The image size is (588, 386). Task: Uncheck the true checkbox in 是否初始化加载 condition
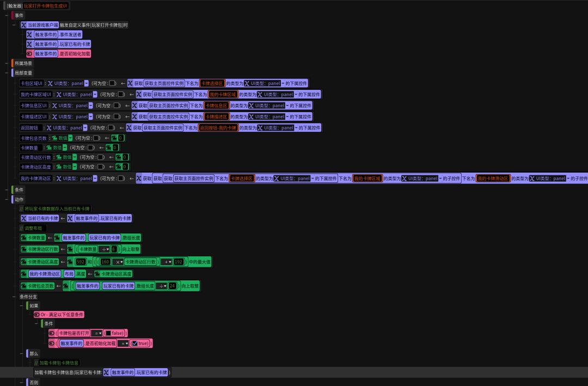(134, 343)
